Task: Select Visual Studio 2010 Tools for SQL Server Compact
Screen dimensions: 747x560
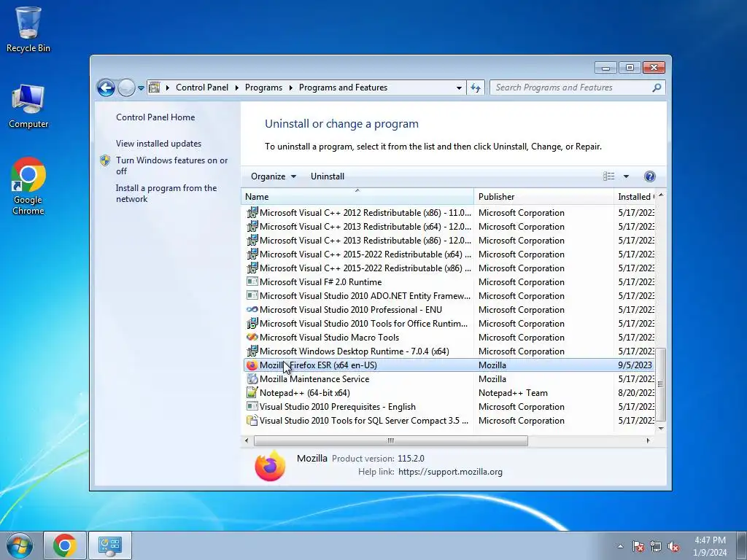Action: coord(449,421)
